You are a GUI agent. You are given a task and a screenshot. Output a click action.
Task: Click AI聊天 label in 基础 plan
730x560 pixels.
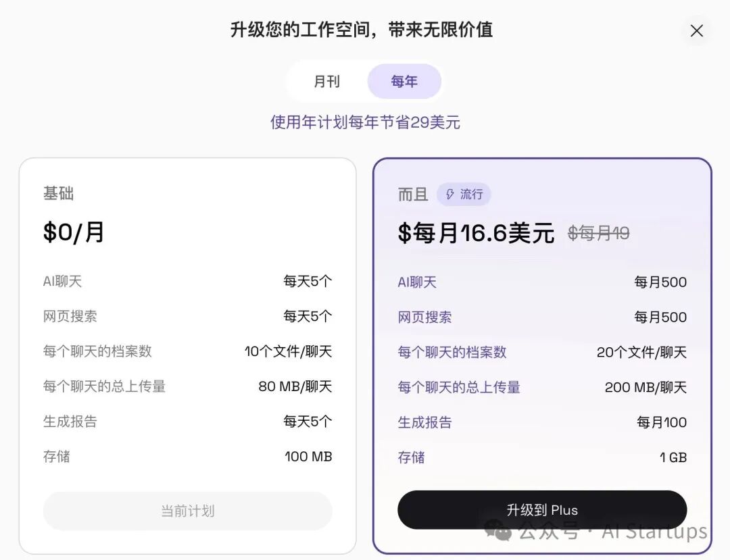(62, 281)
